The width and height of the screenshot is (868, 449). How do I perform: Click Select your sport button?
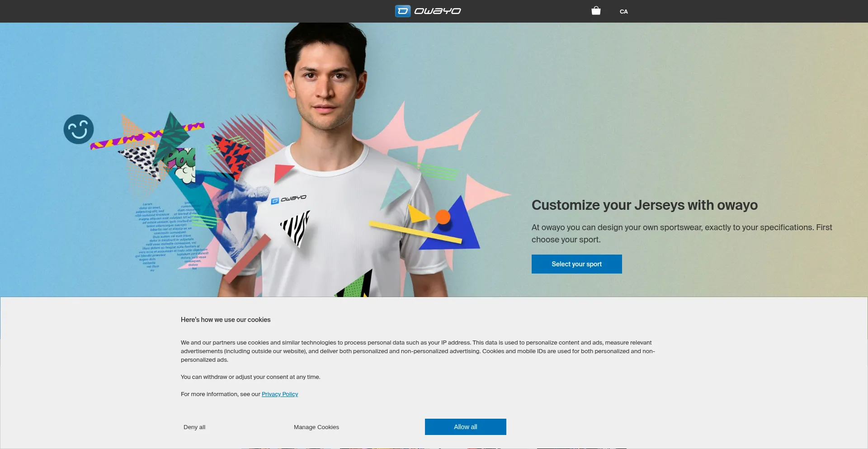[577, 264]
